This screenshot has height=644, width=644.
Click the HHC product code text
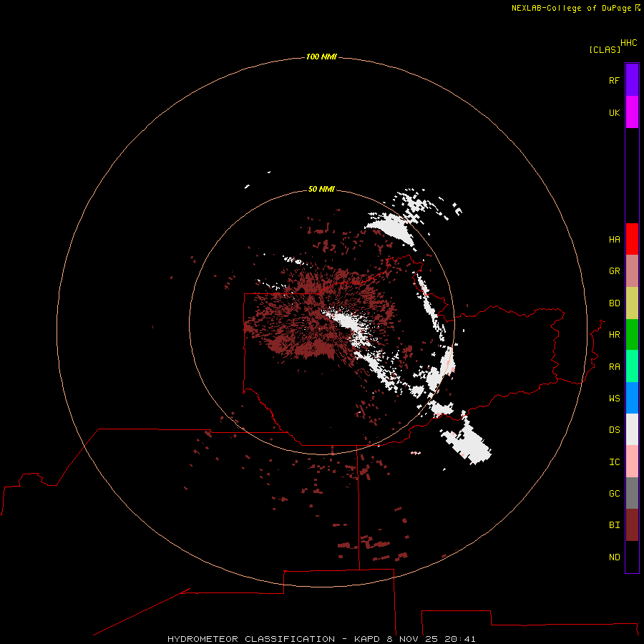click(629, 43)
